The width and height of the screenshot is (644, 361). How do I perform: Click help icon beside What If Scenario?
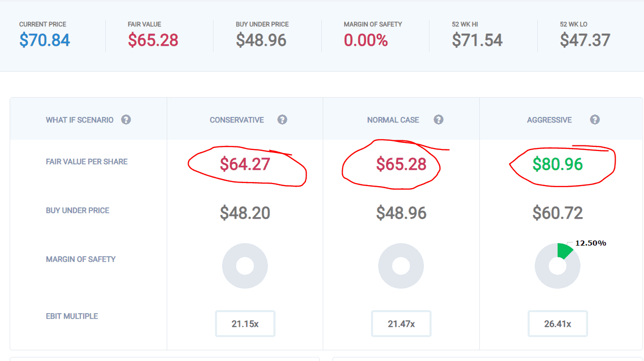[x=126, y=120]
